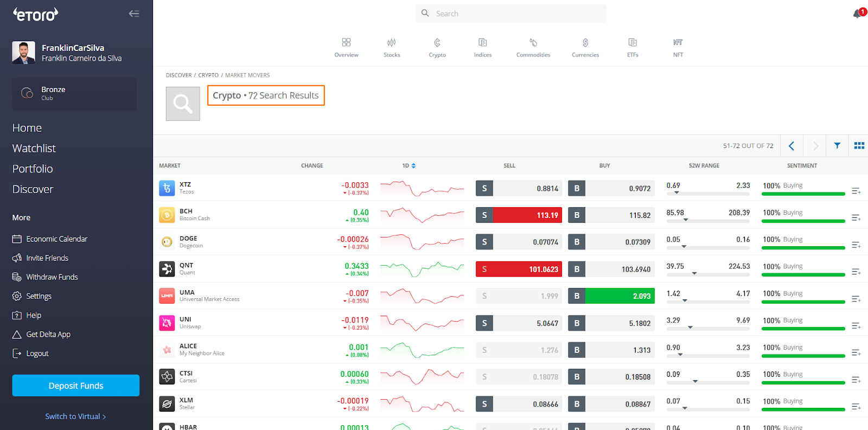Open Settings in sidebar
Viewport: 868px width, 430px height.
pyautogui.click(x=32, y=296)
